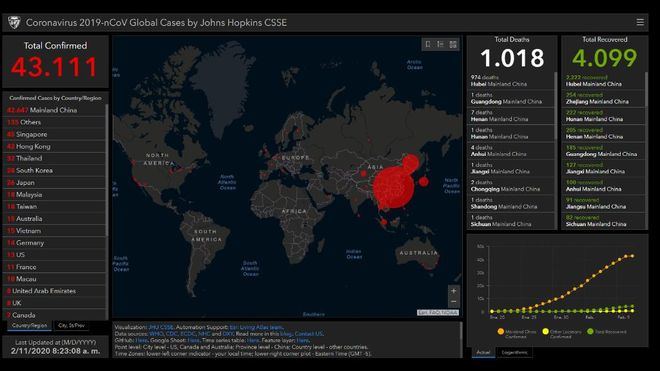The width and height of the screenshot is (660, 371).
Task: Open the NHC data source link
Action: pos(204,334)
